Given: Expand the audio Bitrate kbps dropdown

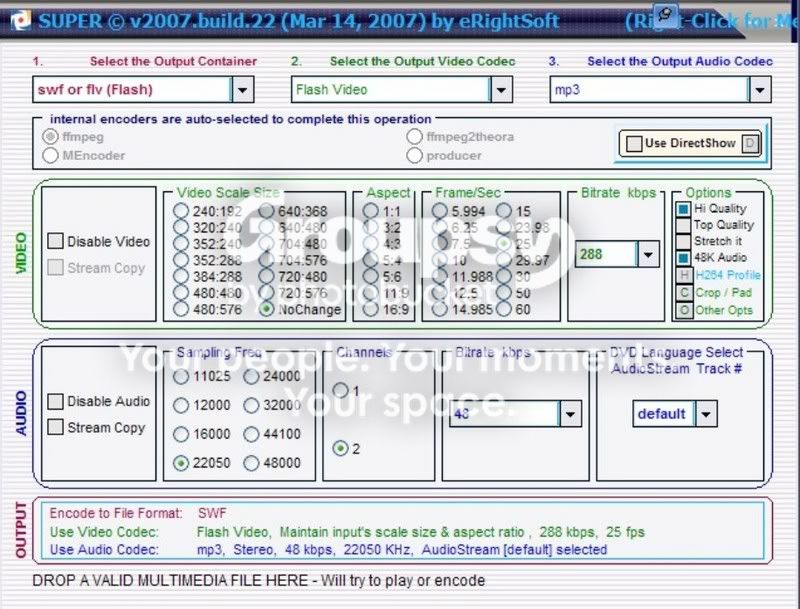Looking at the screenshot, I should tap(570, 414).
